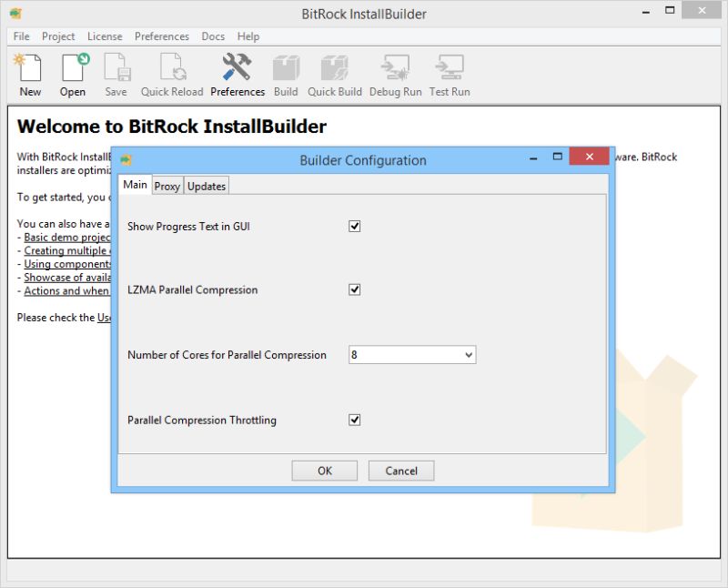Confirm settings with the OK button
The image size is (728, 588).
coord(325,471)
